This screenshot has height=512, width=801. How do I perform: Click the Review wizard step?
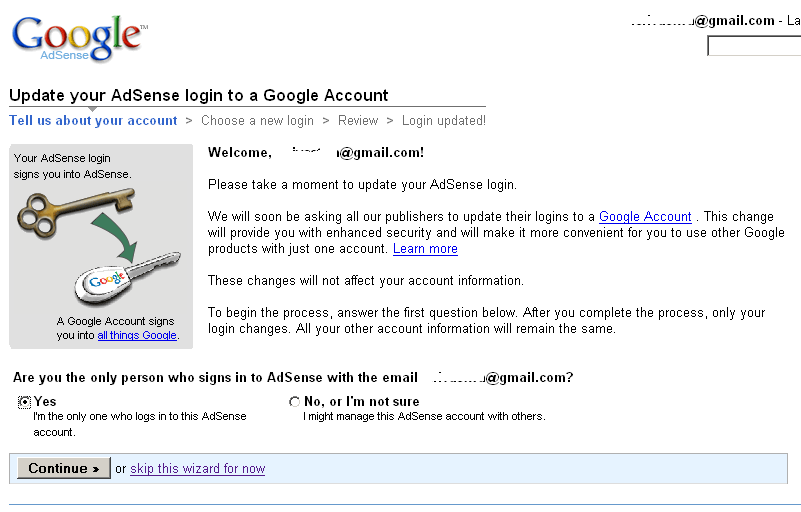(358, 121)
